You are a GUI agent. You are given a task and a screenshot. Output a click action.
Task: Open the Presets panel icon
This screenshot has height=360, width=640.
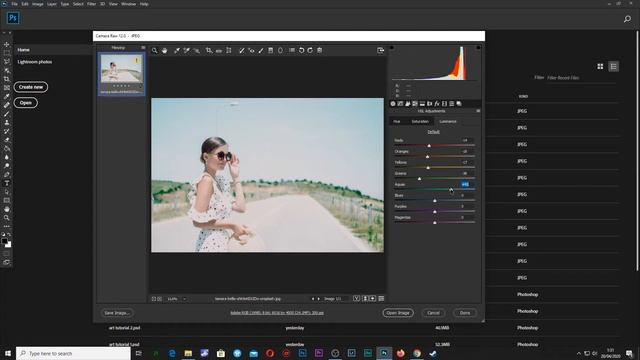(452, 104)
